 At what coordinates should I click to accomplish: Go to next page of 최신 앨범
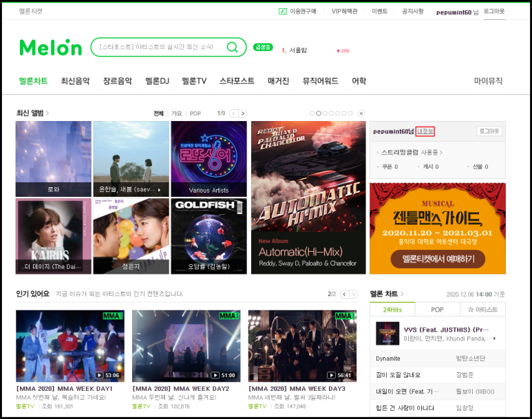(x=242, y=114)
